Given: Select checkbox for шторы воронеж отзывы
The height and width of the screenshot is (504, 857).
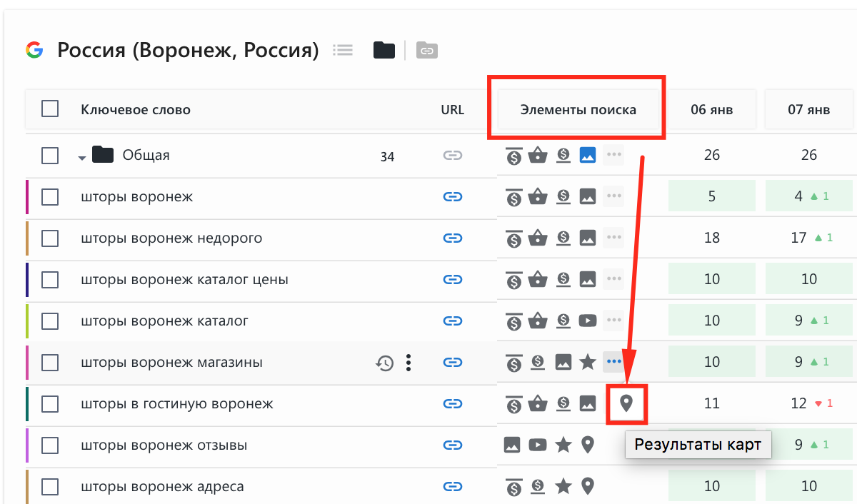Looking at the screenshot, I should 50,445.
